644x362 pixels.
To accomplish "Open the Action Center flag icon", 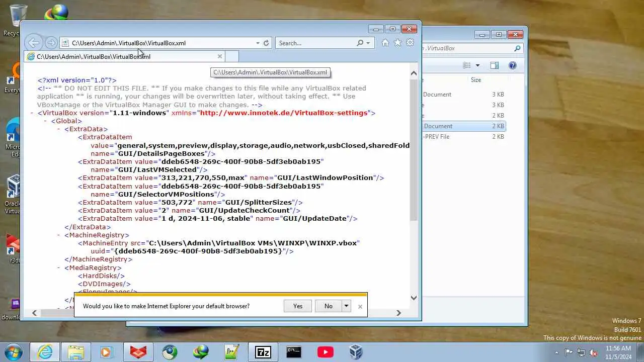I will tap(569, 352).
